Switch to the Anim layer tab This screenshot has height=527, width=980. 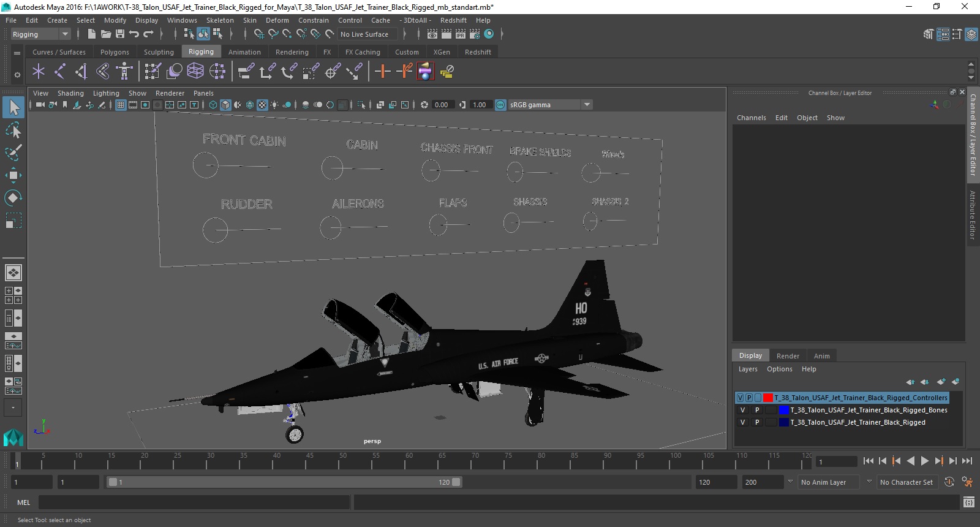pyautogui.click(x=822, y=356)
